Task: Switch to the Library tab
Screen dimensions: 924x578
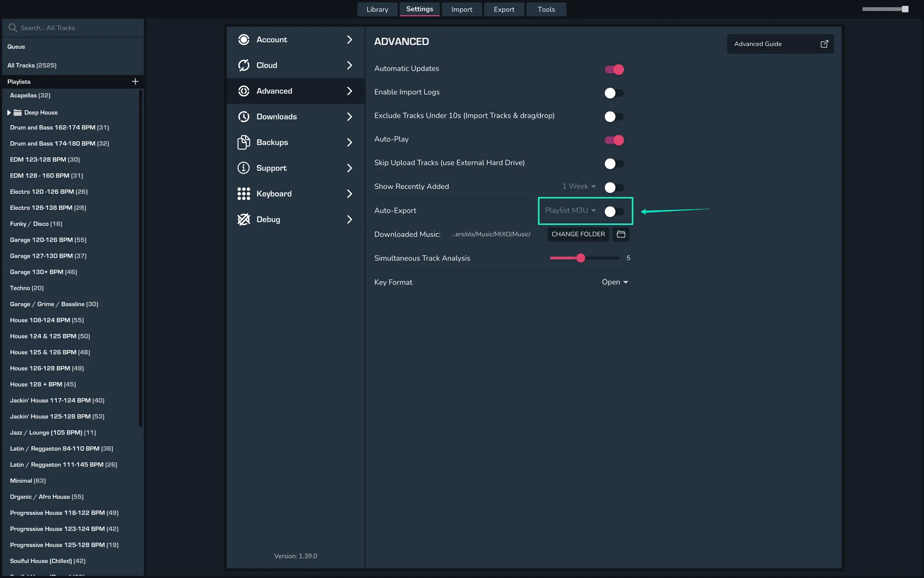Action: click(377, 9)
